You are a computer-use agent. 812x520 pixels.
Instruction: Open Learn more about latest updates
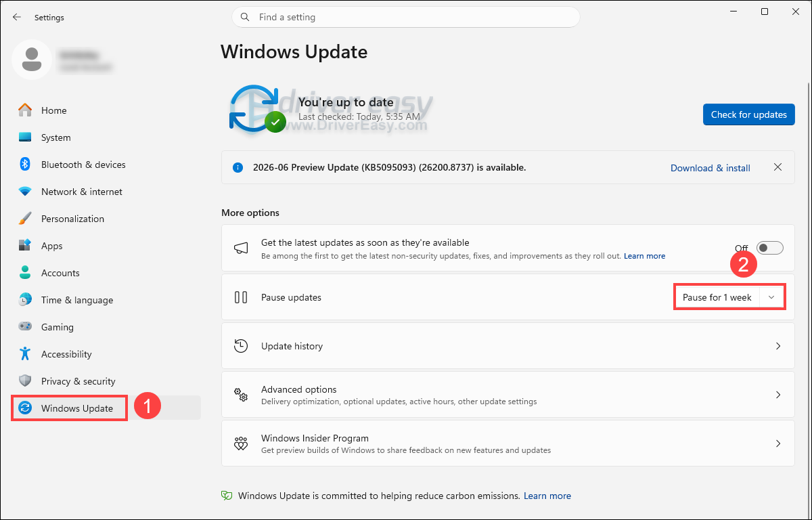point(644,256)
